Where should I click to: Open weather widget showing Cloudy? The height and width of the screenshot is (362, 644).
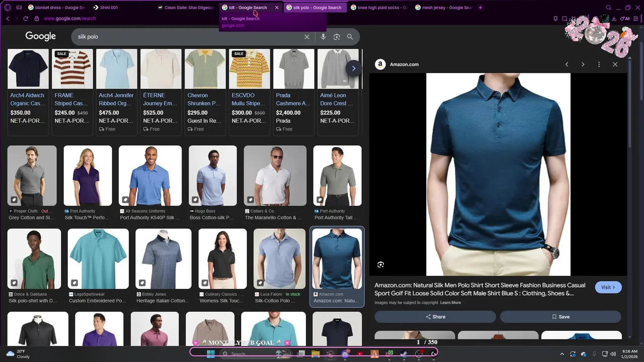pos(18,354)
